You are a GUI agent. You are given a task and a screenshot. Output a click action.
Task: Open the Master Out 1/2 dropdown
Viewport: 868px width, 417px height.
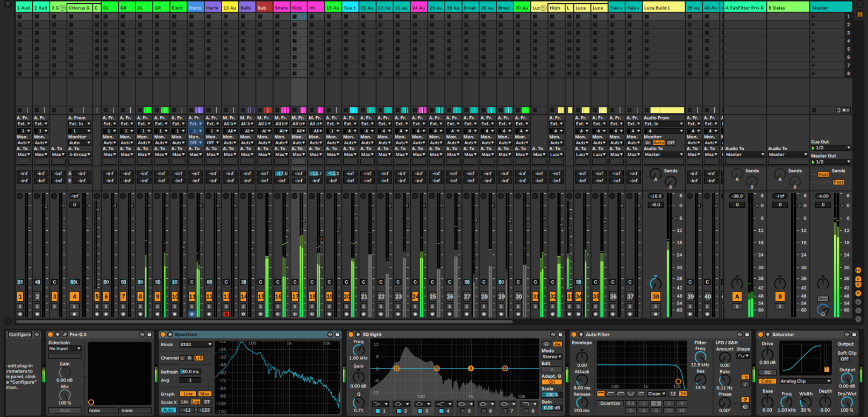[830, 161]
